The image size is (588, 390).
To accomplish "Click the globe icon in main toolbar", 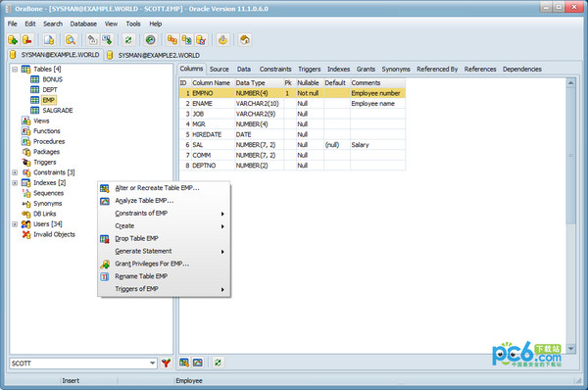I will (x=150, y=40).
